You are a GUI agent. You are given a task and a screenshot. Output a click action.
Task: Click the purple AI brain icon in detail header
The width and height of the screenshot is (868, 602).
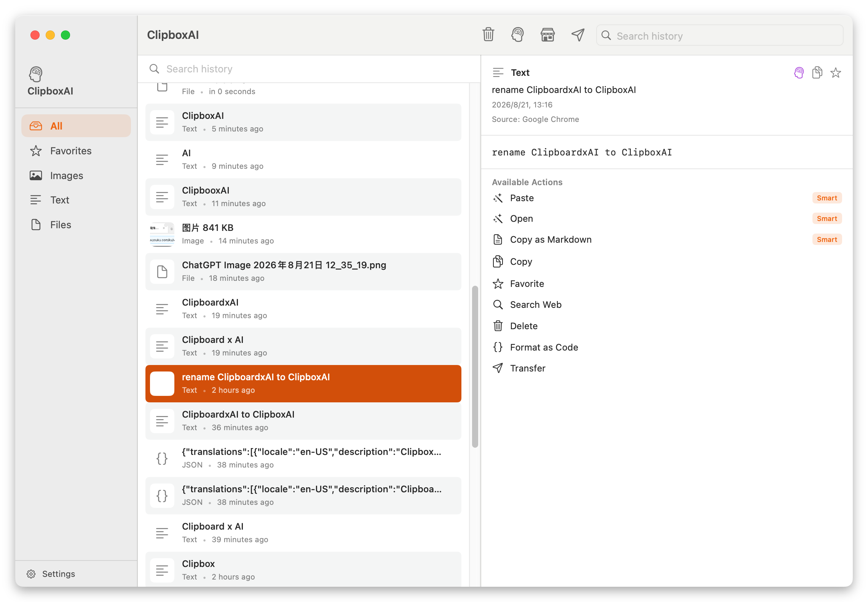click(799, 72)
